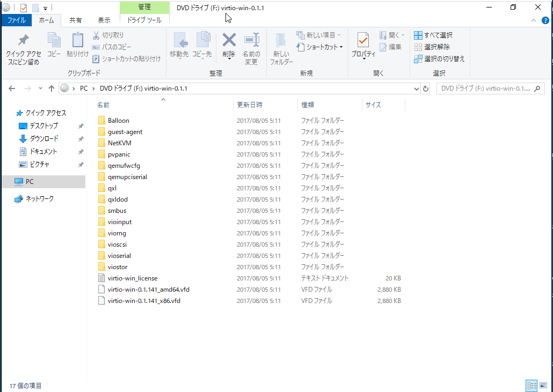Open Help via the question mark icon
Viewport: 553px width, 392px height.
pyautogui.click(x=545, y=20)
